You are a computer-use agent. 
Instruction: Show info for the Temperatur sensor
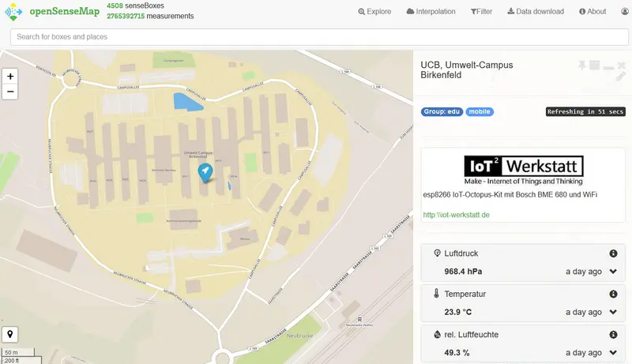point(613,294)
